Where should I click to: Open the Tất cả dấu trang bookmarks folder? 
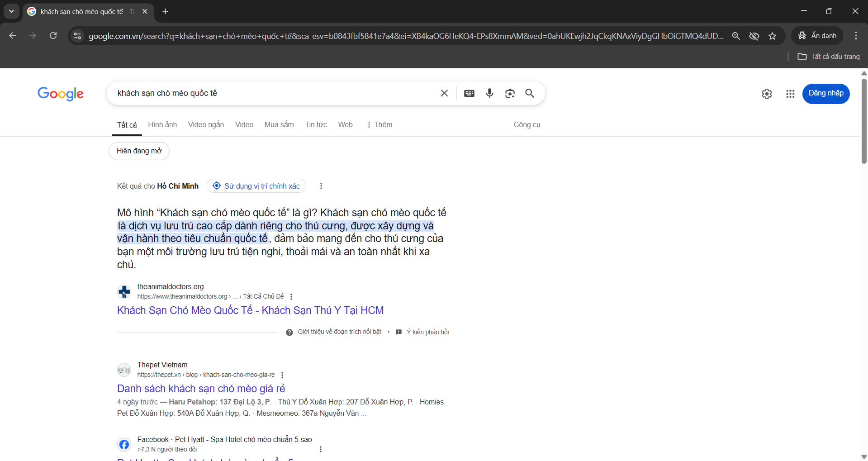pos(829,57)
